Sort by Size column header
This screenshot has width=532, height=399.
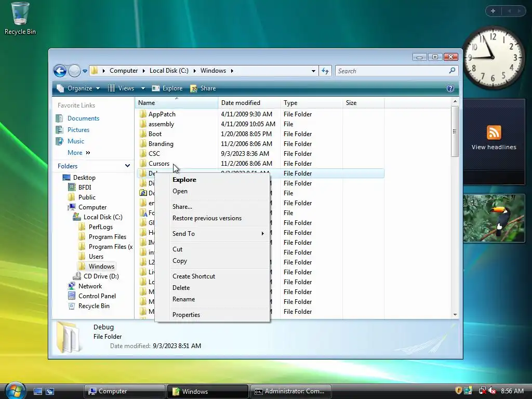coord(363,103)
